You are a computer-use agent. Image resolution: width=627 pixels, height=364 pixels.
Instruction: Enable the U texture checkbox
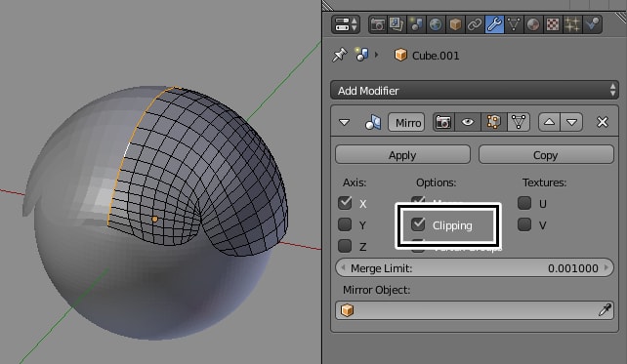[524, 203]
